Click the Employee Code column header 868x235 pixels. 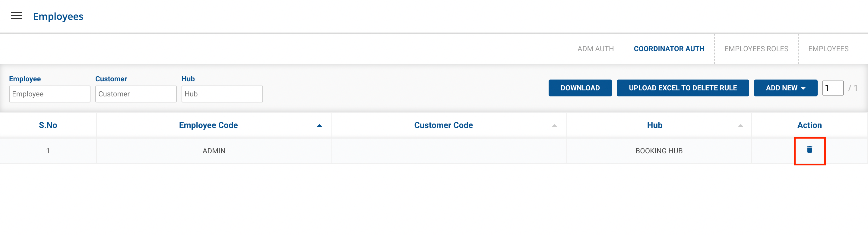click(x=208, y=125)
